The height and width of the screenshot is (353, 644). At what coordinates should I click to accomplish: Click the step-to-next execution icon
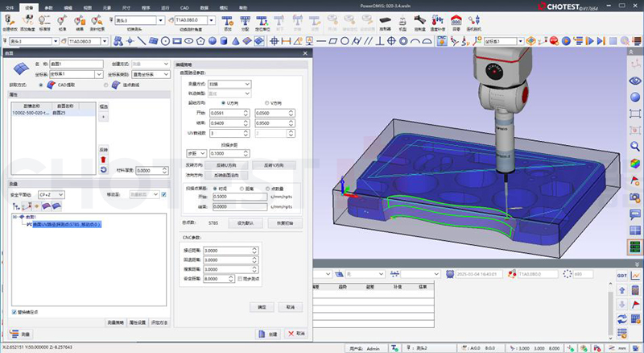601,41
